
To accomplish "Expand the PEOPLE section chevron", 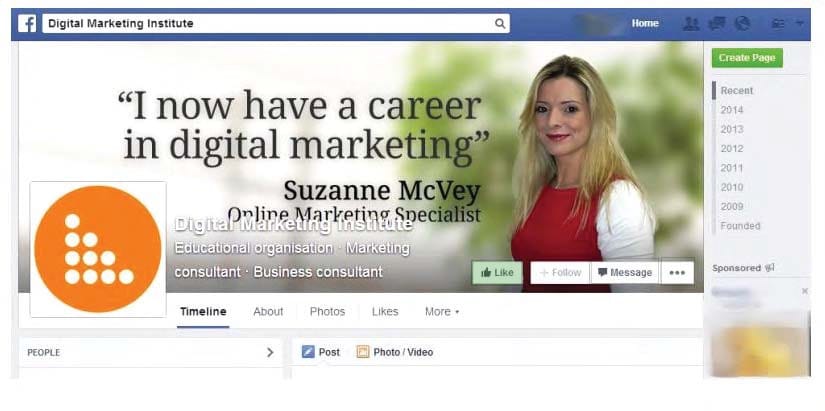I will [270, 352].
